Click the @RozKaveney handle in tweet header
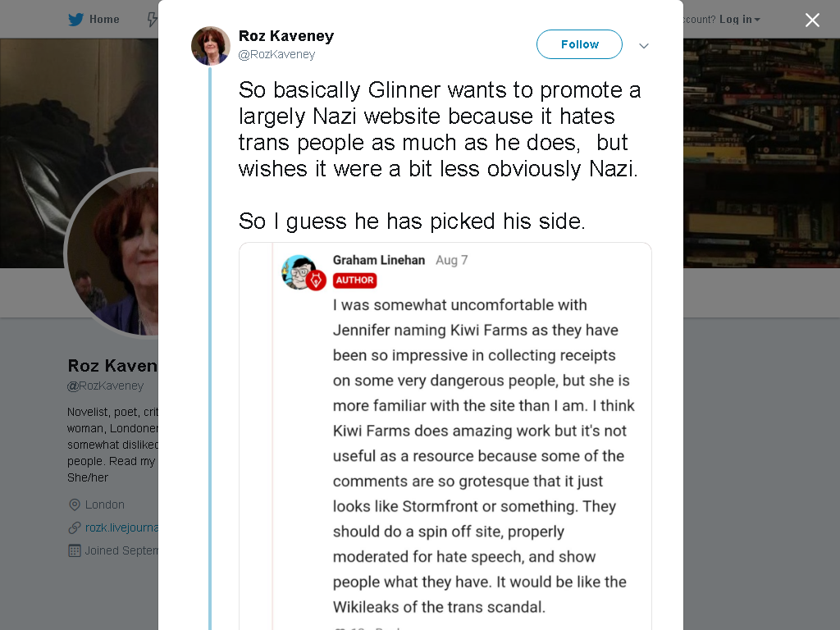Screen dimensions: 840x630 (x=276, y=54)
